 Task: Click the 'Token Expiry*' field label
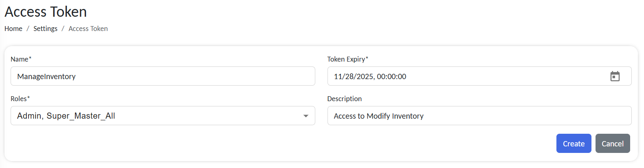(x=347, y=59)
